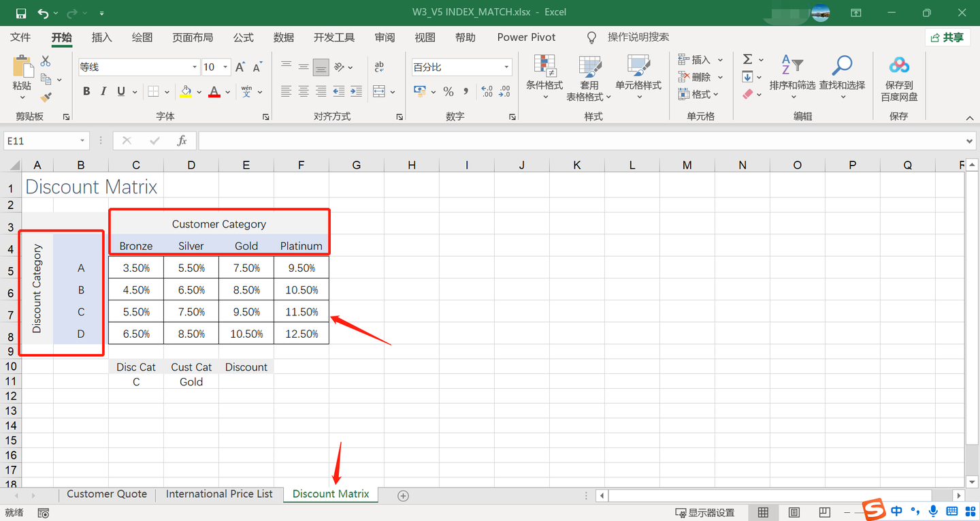Screen dimensions: 980x521
Task: Toggle Bold formatting
Action: [x=86, y=91]
